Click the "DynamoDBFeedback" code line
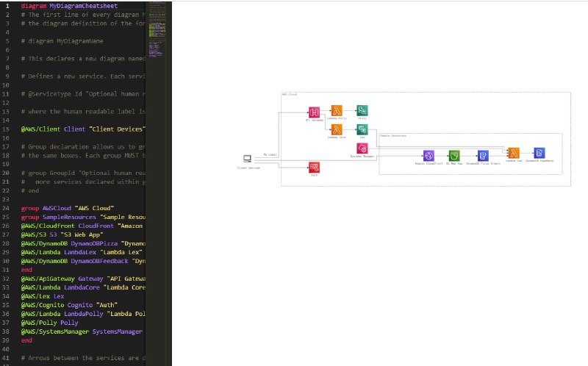The height and width of the screenshot is (366, 588). coord(83,261)
